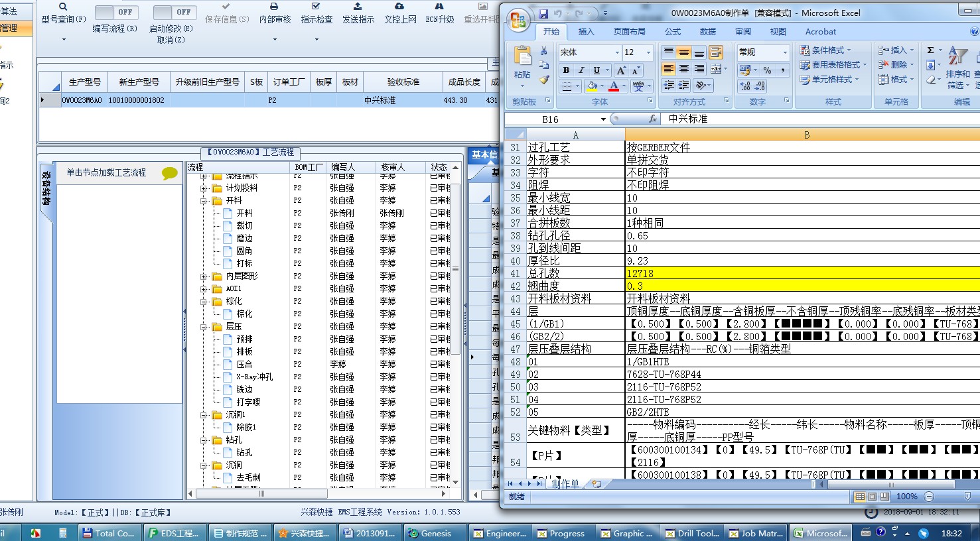Open the Excel 数据 ribbon tab

tap(707, 31)
